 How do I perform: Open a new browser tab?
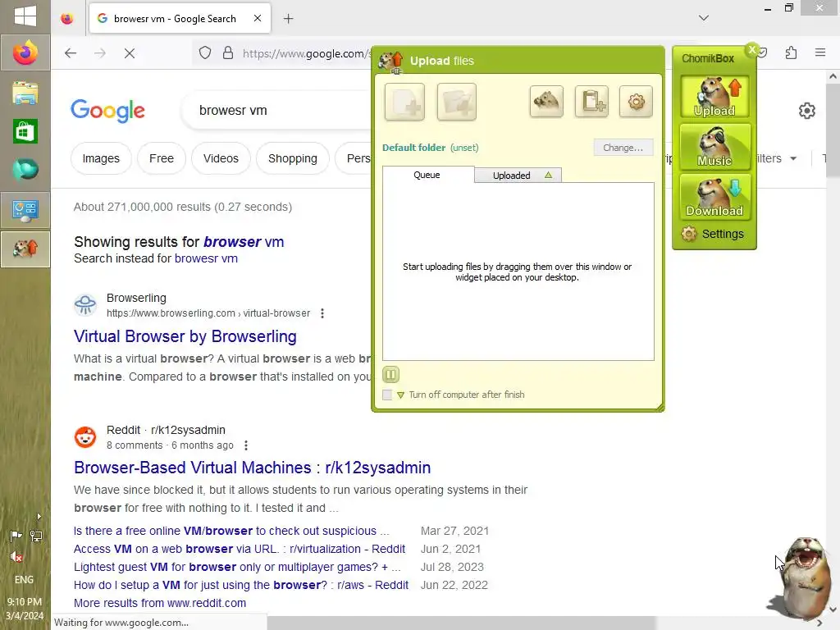point(288,19)
